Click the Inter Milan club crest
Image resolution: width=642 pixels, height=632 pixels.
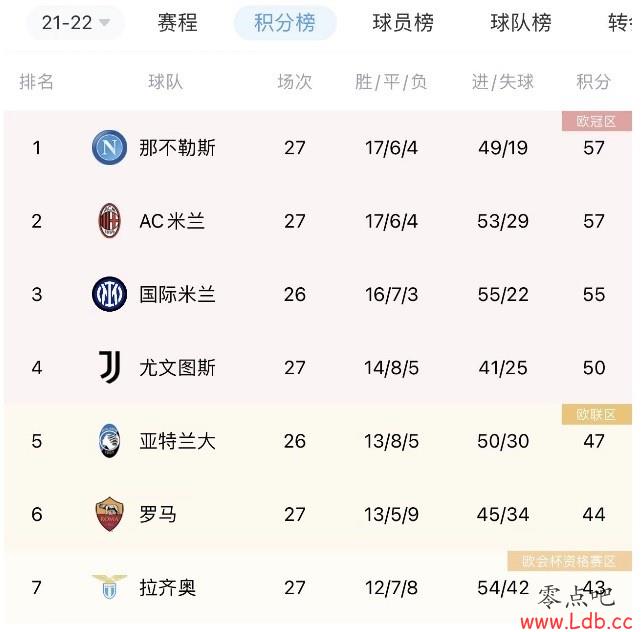click(x=109, y=294)
